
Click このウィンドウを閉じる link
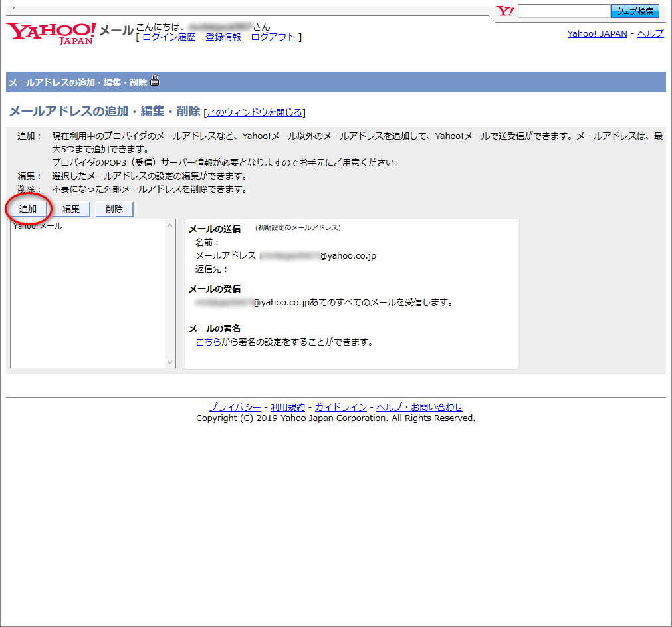click(255, 112)
